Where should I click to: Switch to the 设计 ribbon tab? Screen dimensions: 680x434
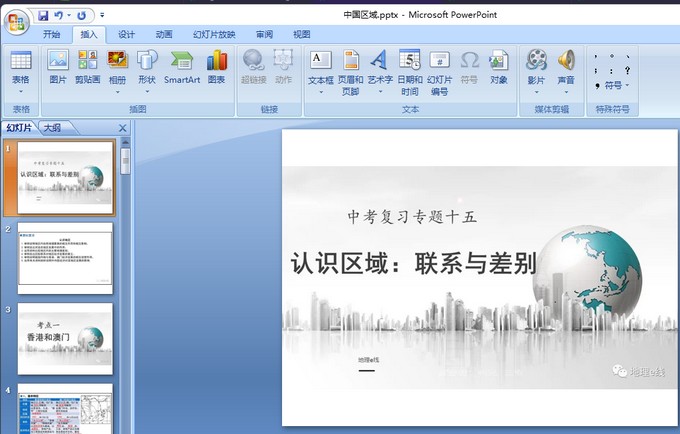(126, 34)
